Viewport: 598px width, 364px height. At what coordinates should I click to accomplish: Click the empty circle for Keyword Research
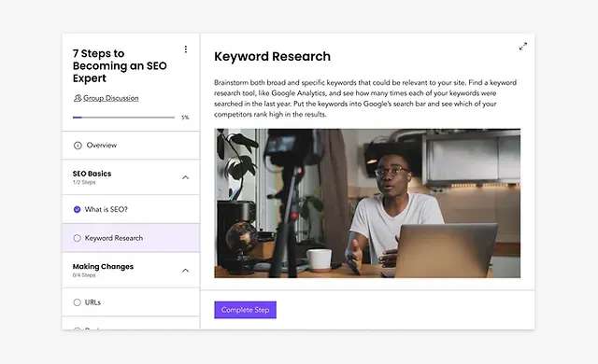[x=77, y=238]
